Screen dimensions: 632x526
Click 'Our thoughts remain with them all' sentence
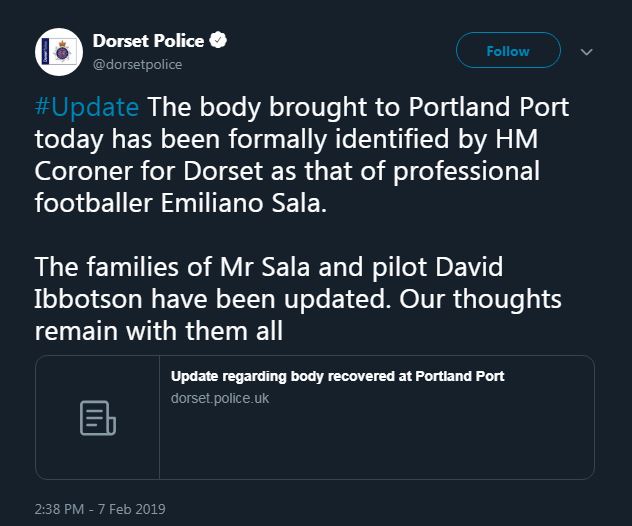[x=298, y=315]
